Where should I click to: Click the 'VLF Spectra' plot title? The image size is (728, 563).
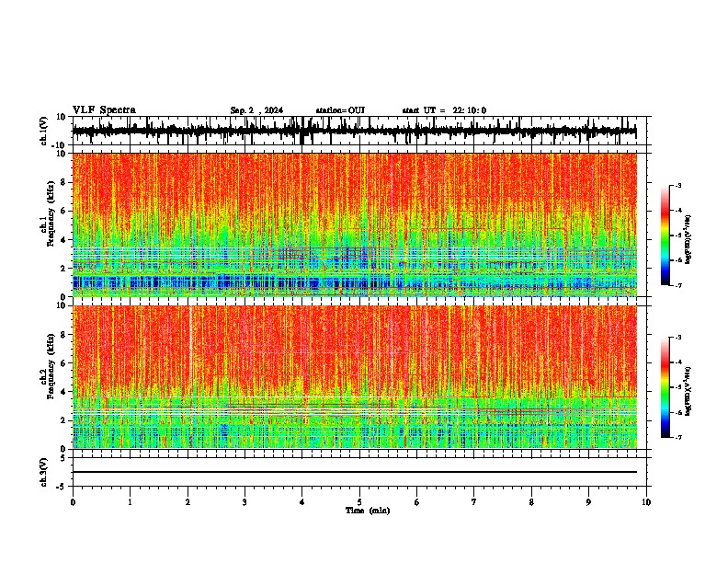[104, 110]
